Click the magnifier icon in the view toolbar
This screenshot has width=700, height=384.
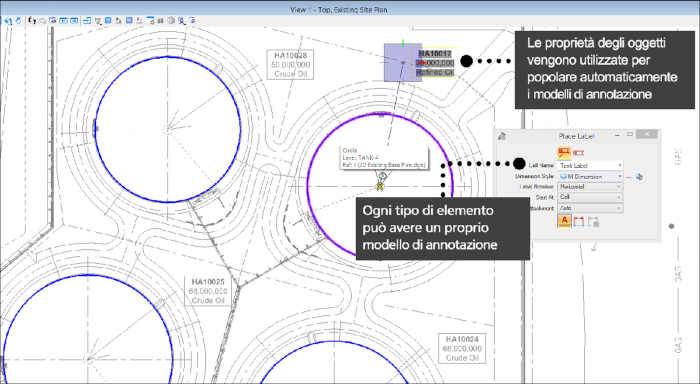pos(182,21)
